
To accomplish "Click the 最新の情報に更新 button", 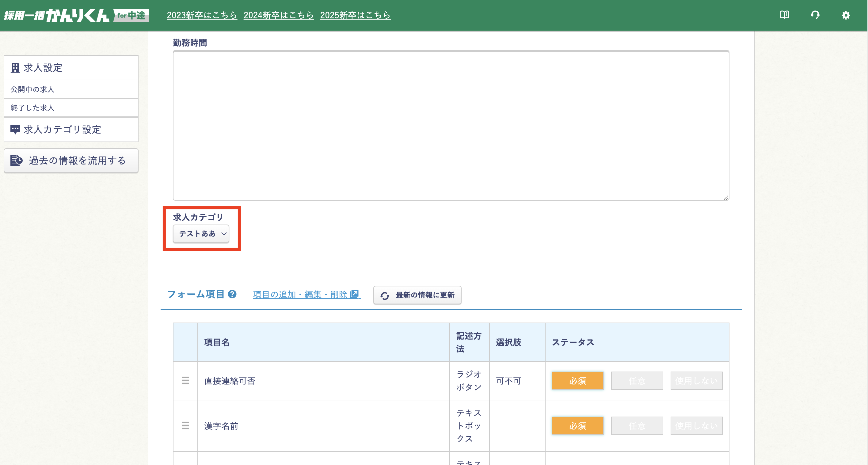I will [417, 295].
